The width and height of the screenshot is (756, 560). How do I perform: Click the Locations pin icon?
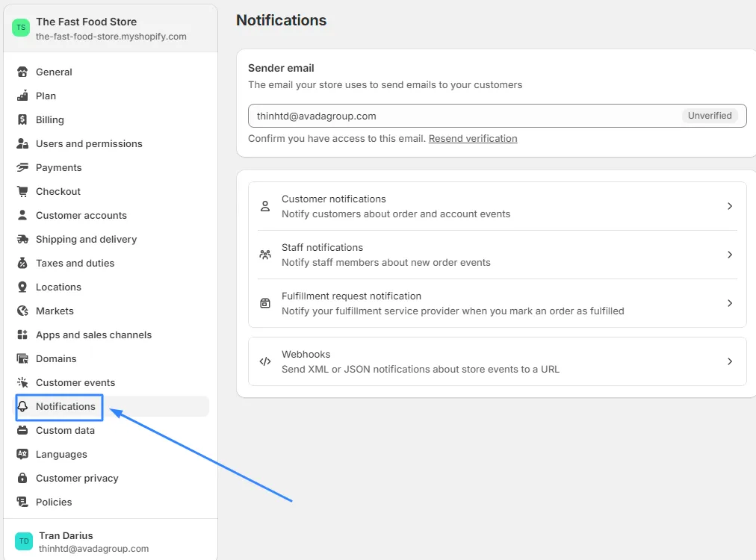(22, 287)
